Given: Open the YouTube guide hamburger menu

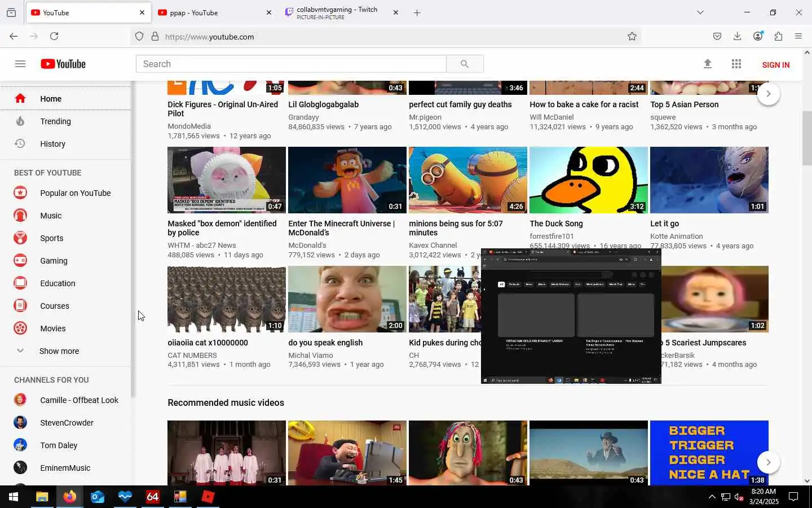Looking at the screenshot, I should (x=20, y=64).
